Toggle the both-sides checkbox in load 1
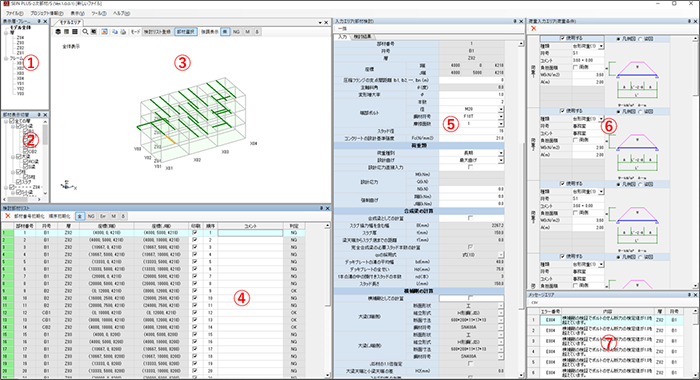The height and width of the screenshot is (380, 700). tap(576, 67)
